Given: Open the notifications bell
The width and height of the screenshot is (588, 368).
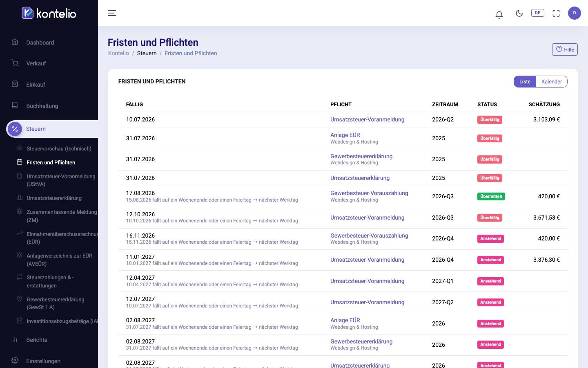Looking at the screenshot, I should pyautogui.click(x=499, y=14).
